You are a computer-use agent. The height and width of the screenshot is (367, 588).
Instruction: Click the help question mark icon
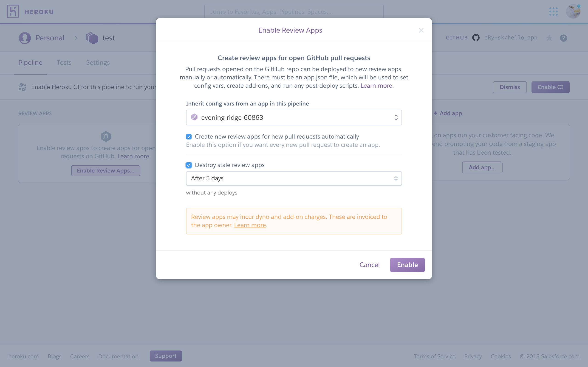click(x=563, y=38)
